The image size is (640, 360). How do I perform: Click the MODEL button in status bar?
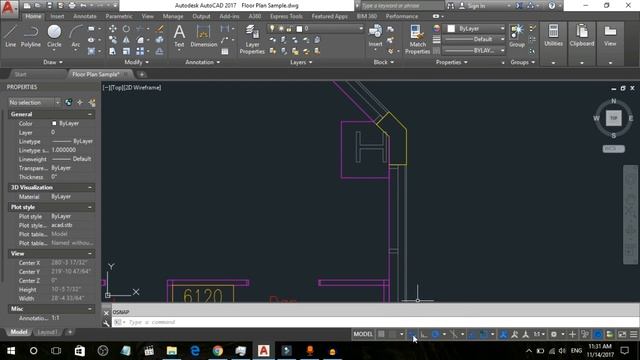pos(363,334)
